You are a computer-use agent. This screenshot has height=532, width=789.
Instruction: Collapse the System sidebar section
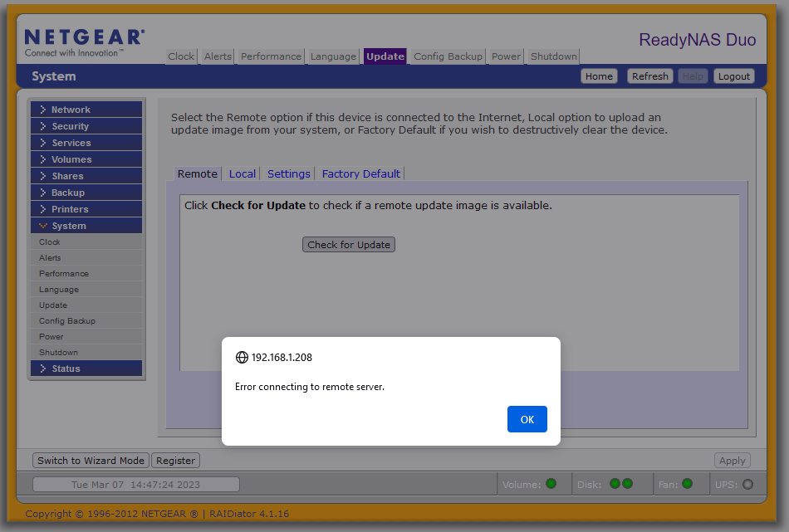tap(68, 226)
